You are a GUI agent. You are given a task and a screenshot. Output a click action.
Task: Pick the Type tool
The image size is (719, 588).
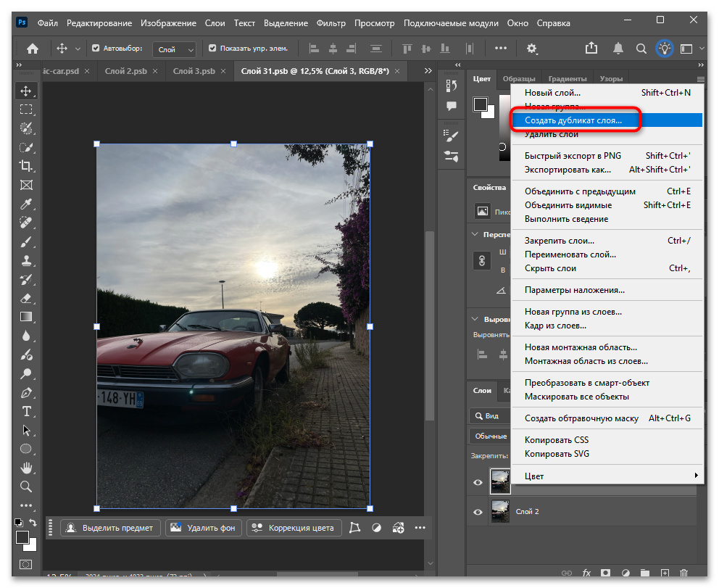[26, 411]
